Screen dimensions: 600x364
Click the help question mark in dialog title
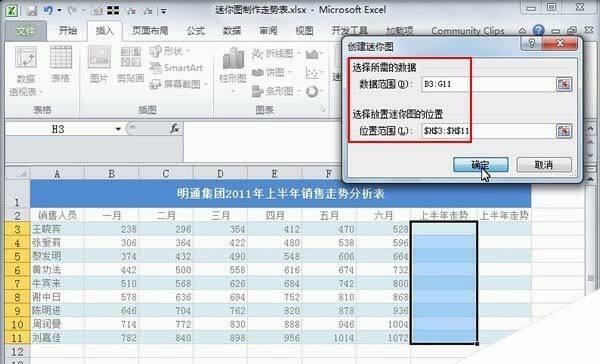pos(532,43)
